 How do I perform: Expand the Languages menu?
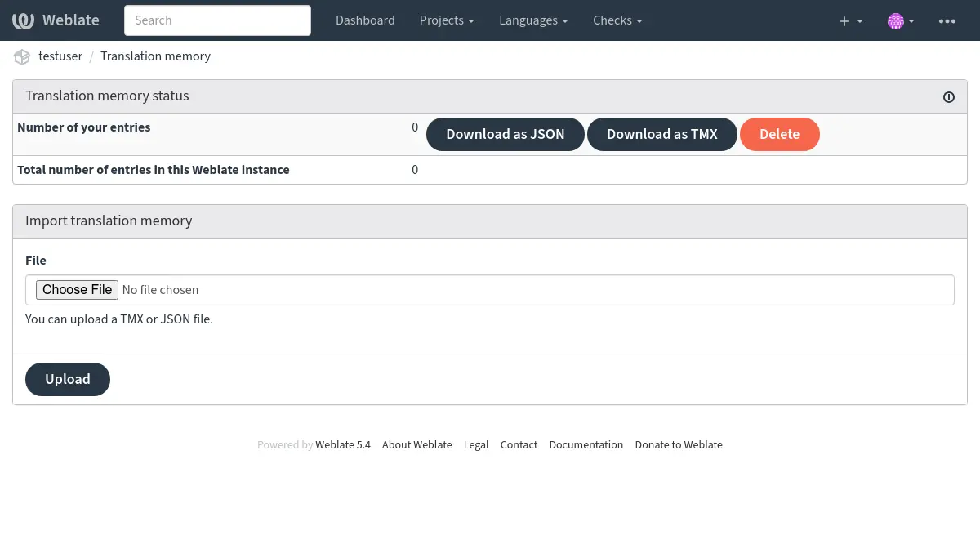click(x=533, y=20)
